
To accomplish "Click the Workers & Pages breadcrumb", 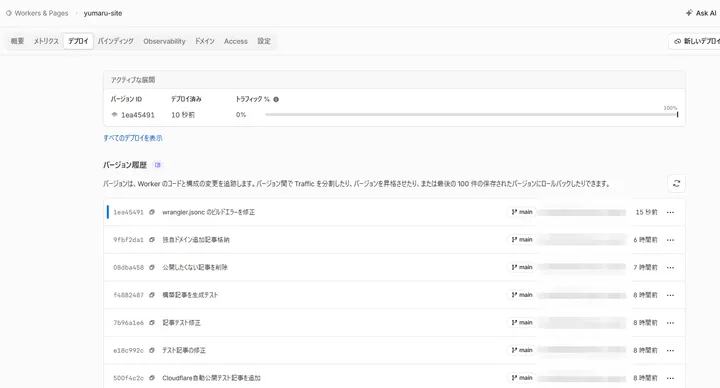I will 37,13.
